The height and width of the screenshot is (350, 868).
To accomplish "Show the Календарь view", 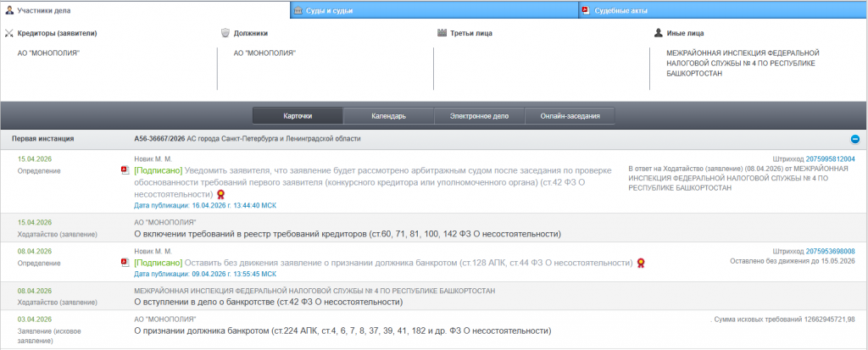I will tap(388, 116).
